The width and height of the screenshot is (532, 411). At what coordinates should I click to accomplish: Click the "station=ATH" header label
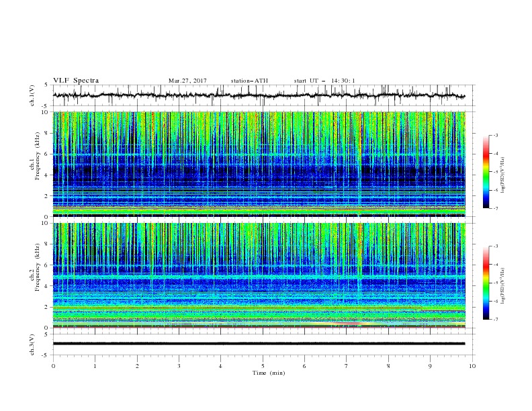click(x=249, y=81)
